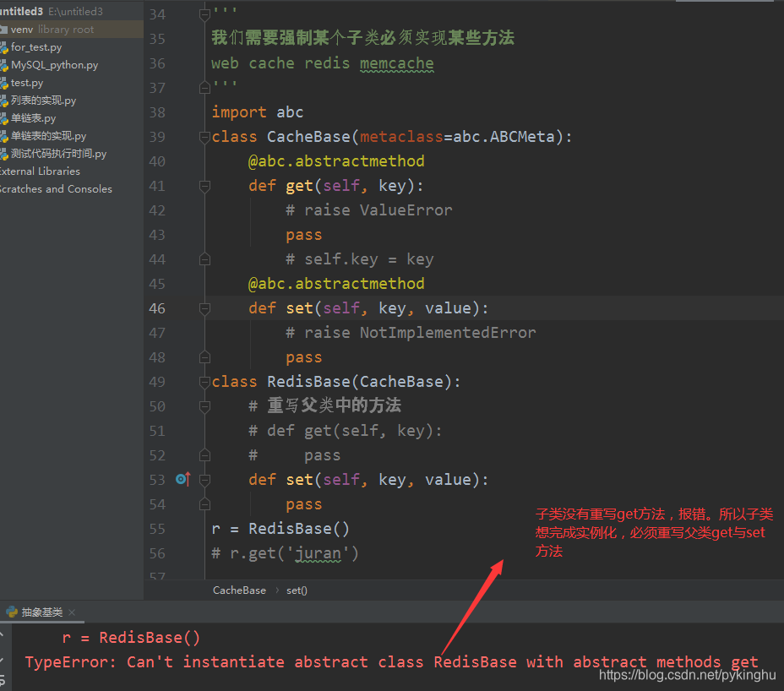Select venv library root folder
Viewport: 784px width, 691px height.
pyautogui.click(x=72, y=30)
